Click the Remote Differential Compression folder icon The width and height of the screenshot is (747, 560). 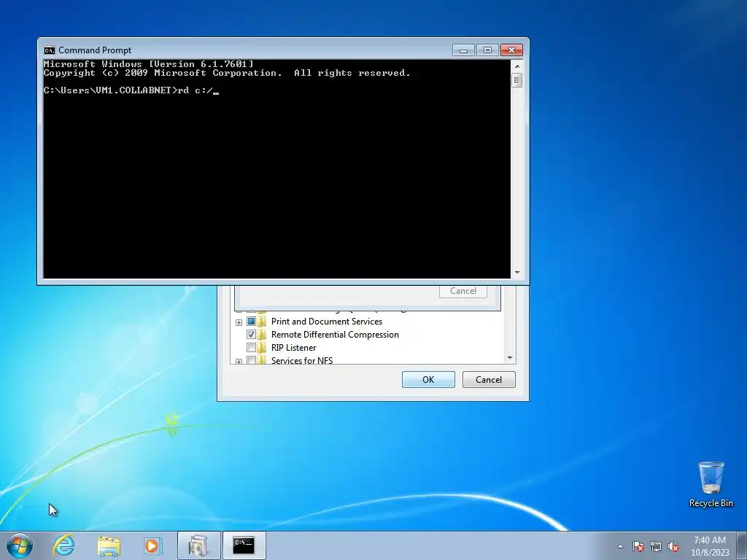(262, 334)
